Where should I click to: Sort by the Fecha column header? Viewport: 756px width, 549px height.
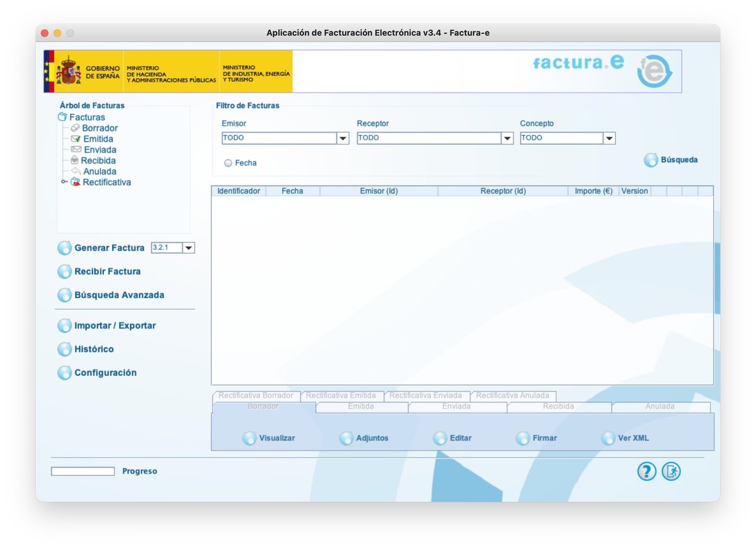pos(292,191)
